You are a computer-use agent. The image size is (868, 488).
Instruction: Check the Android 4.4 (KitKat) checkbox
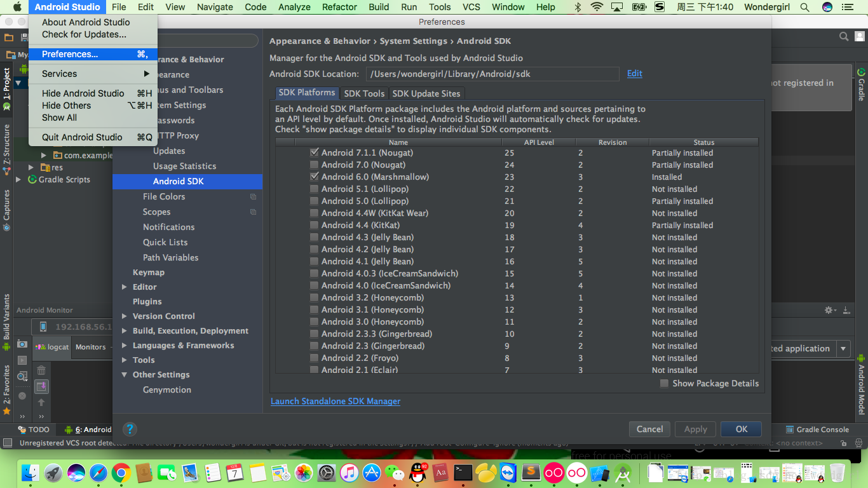pos(314,225)
